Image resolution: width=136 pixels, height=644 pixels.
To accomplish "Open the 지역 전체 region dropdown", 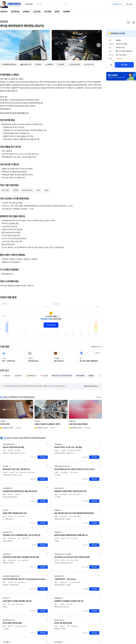I will (30, 4).
